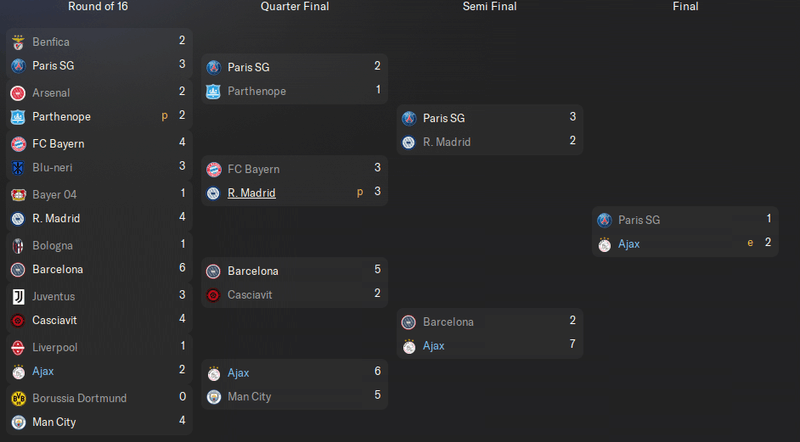Click the Borussia Dortmund badge icon
This screenshot has width=800, height=442.
click(18, 398)
